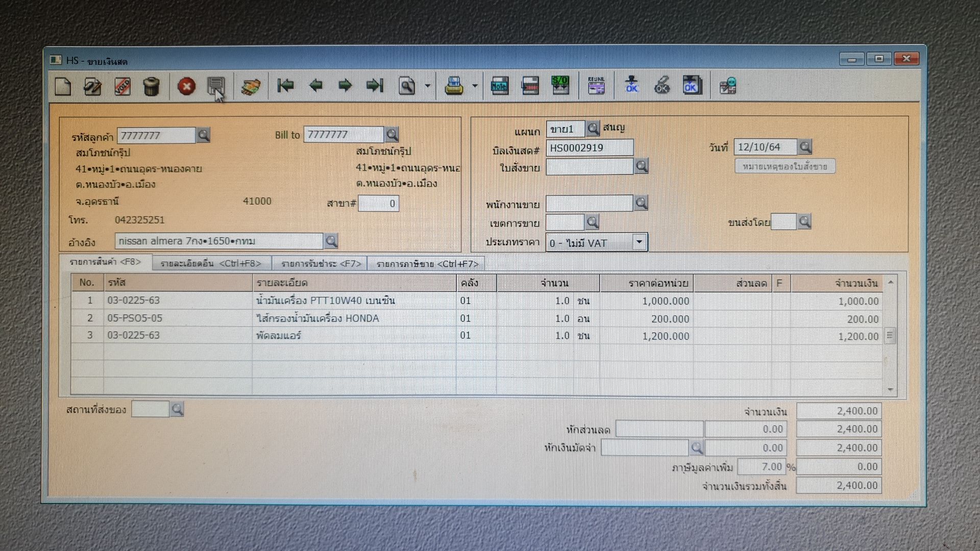
Task: Switch to รายการสินค้า <F8> tab
Action: point(105,262)
